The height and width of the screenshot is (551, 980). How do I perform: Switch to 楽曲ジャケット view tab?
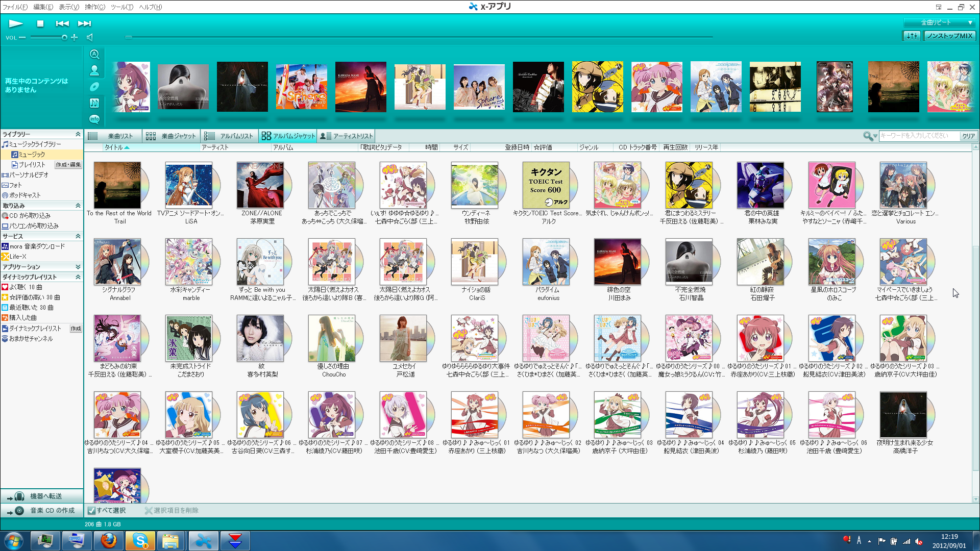click(x=171, y=136)
